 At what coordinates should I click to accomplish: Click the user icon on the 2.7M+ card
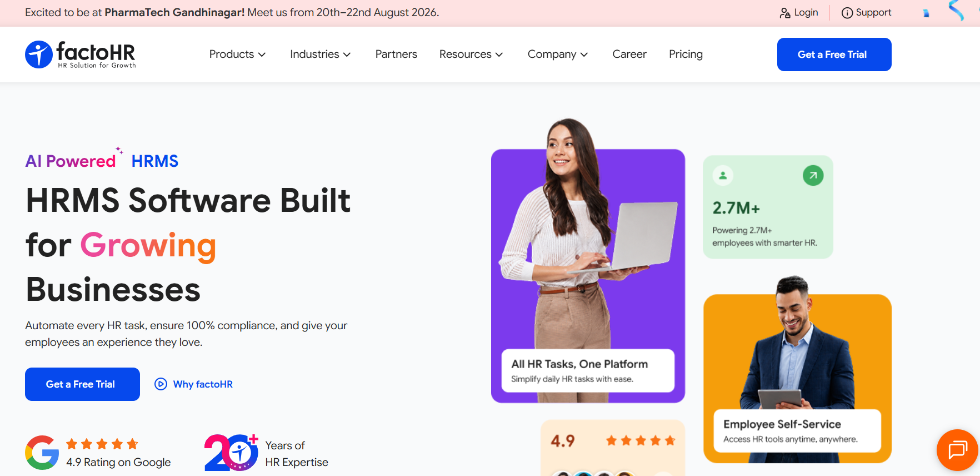(723, 176)
